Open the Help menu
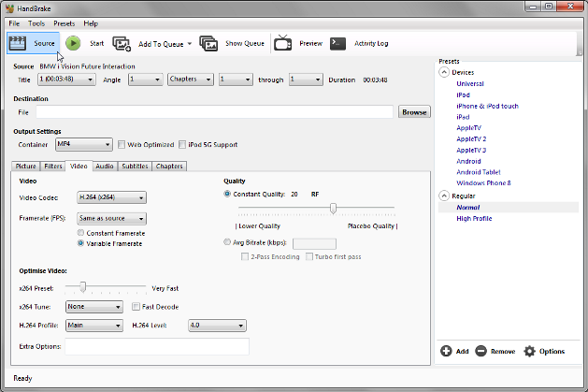Viewport: 588px width, 392px height. 91,23
